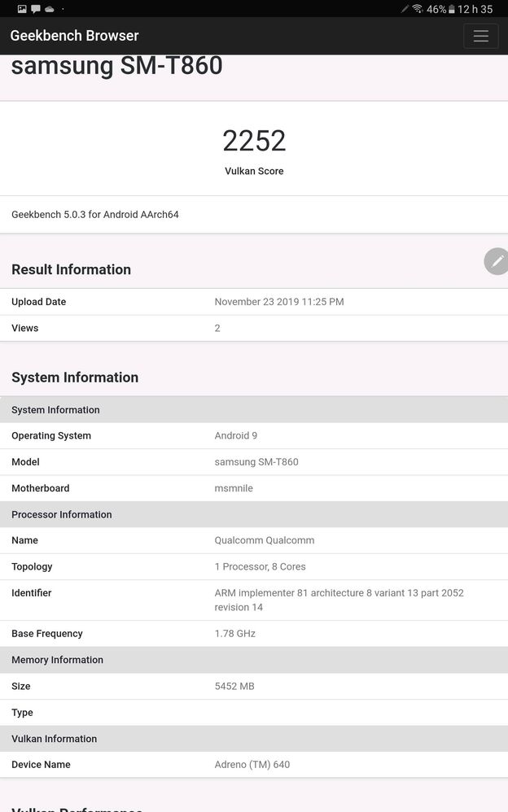Select the Qualcomm Qualcomm value
This screenshot has width=508, height=812.
(265, 540)
